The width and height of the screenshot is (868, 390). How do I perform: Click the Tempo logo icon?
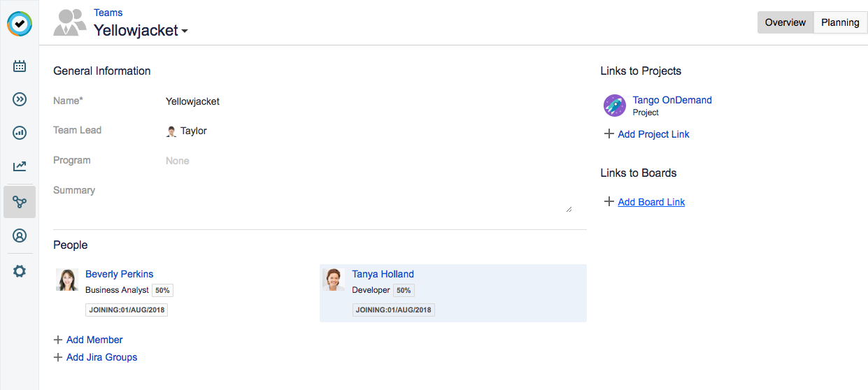[x=20, y=23]
